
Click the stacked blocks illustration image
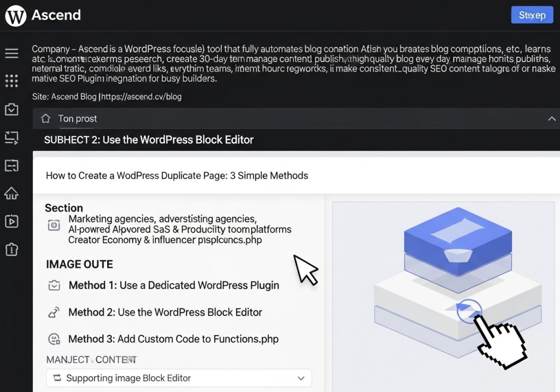coord(443,296)
